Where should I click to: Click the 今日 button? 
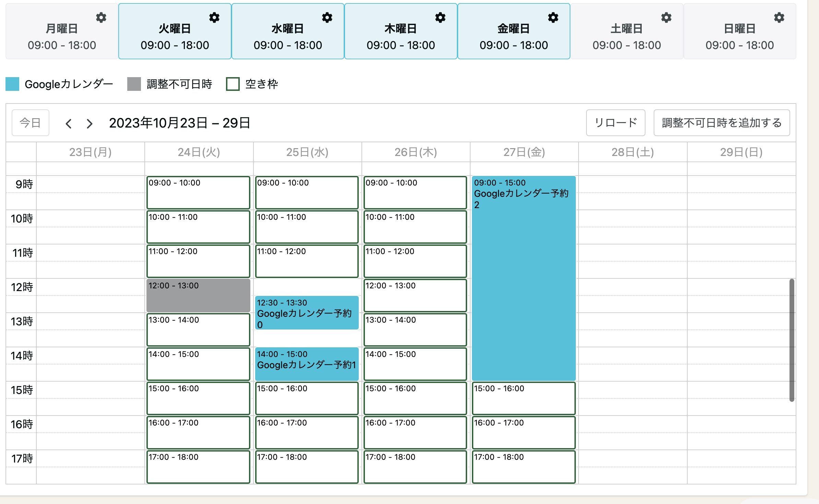[31, 123]
